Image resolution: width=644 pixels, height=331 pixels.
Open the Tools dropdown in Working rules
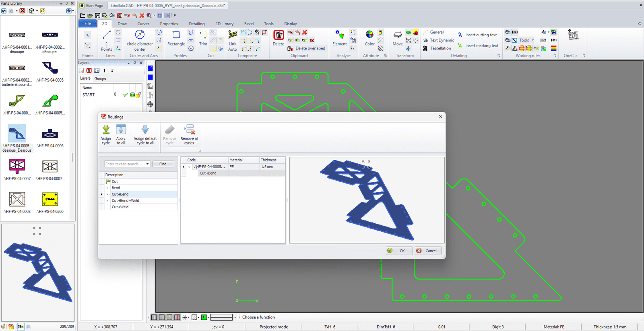(x=533, y=40)
